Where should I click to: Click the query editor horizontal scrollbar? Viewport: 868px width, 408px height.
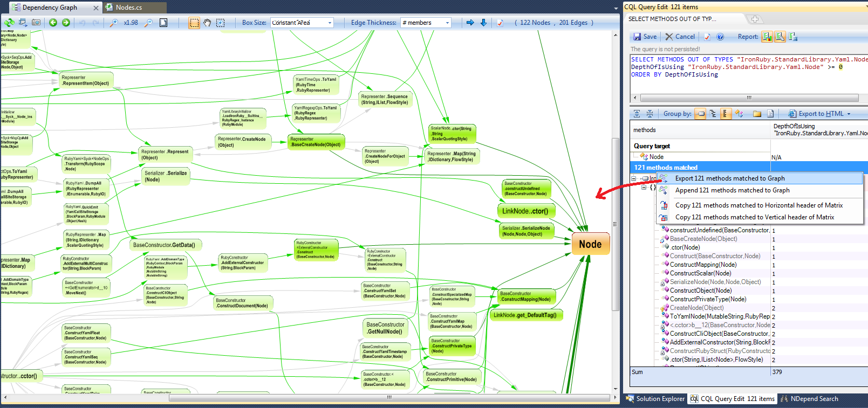(749, 98)
